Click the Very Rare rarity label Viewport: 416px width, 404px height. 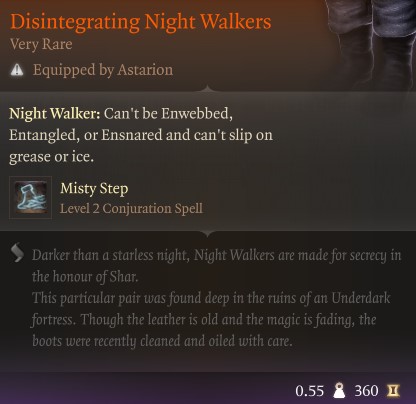pos(41,44)
